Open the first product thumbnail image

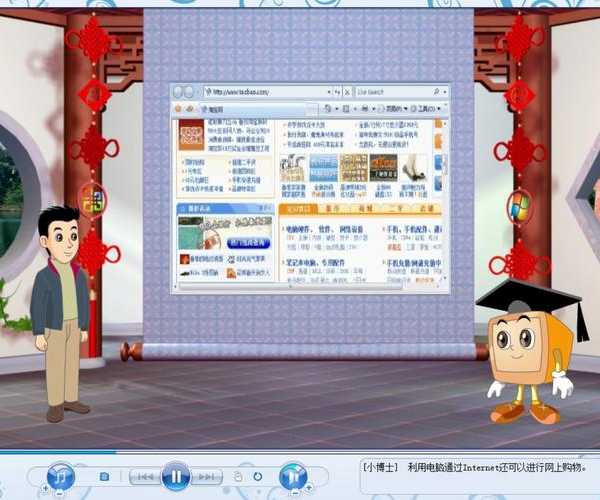293,168
